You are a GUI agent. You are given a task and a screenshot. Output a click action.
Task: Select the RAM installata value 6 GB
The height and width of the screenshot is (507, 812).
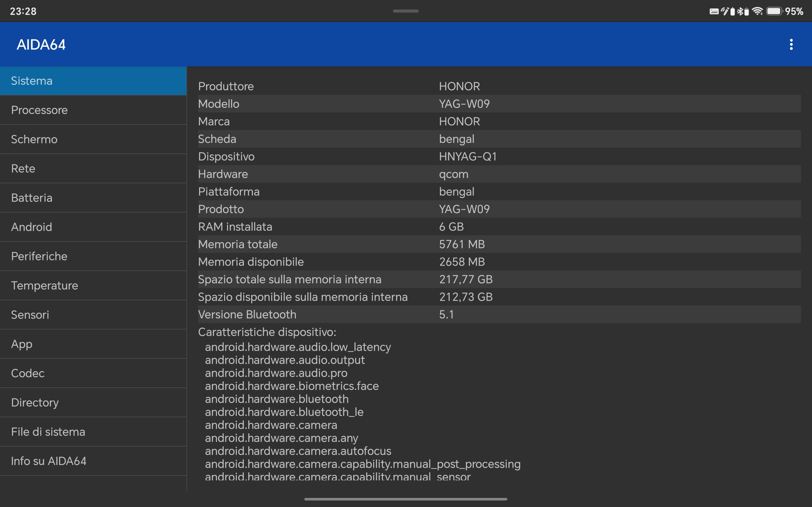tap(451, 227)
